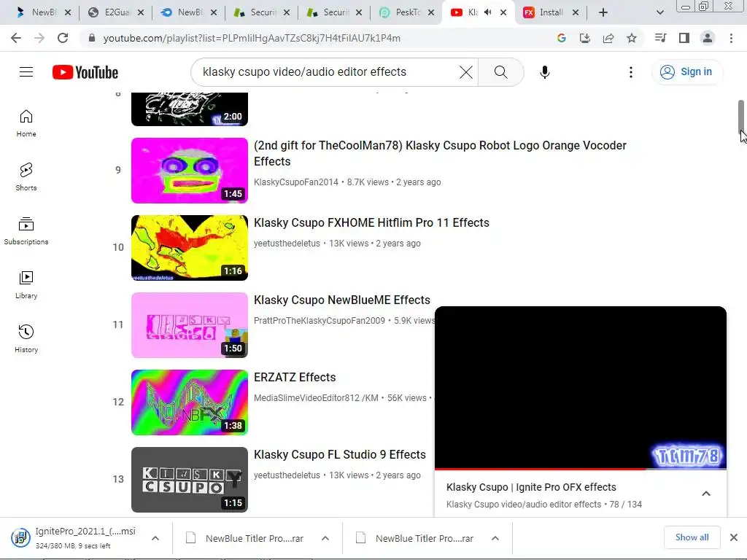
Task: Open the IgnitePro_2021.1 msi download item
Action: tap(76, 539)
